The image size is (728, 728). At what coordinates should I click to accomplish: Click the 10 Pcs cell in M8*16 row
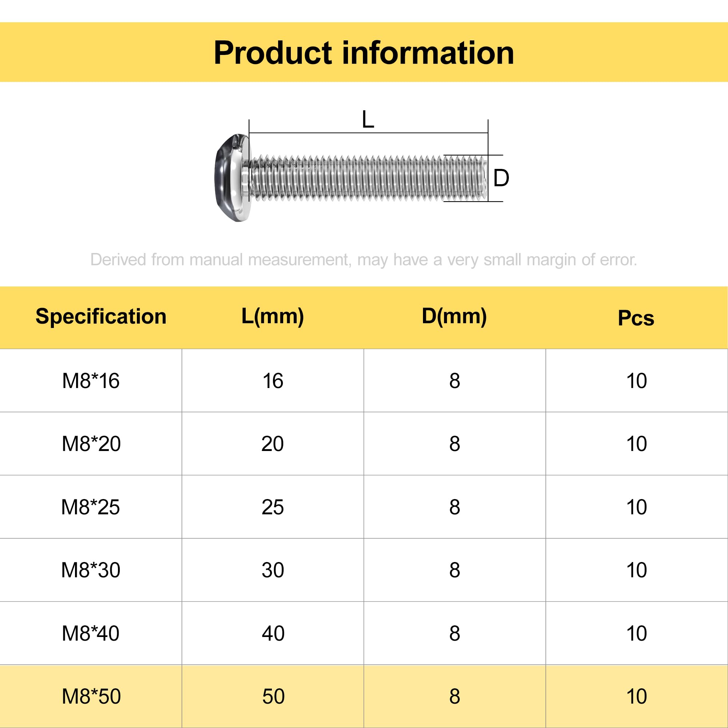(637, 381)
